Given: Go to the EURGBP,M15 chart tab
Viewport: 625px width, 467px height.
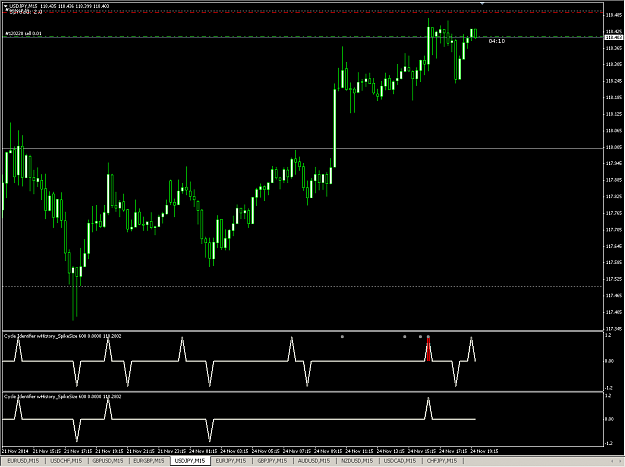Looking at the screenshot, I should [149, 461].
